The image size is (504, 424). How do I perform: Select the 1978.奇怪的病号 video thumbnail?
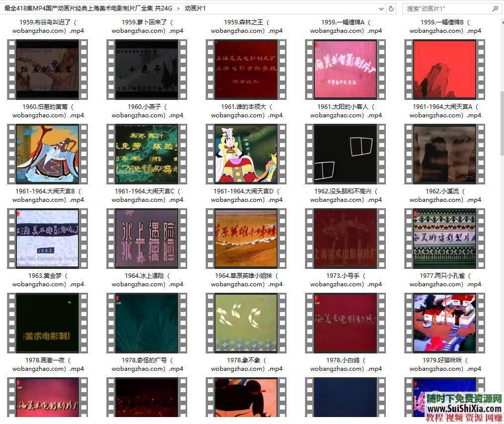click(146, 323)
